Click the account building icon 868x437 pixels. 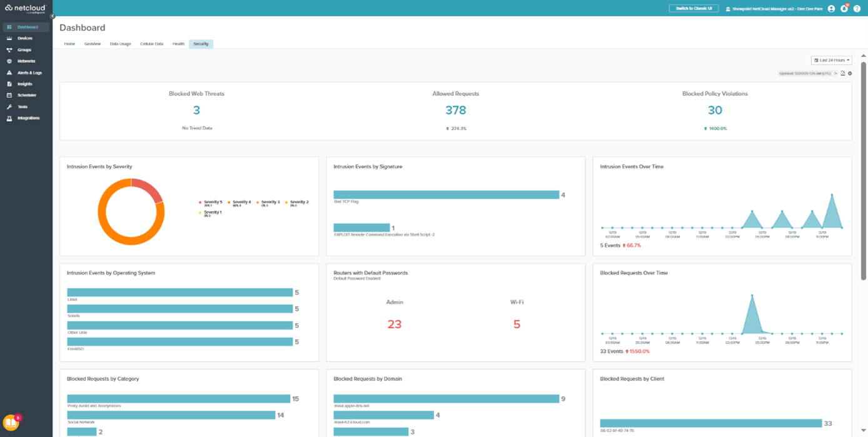pyautogui.click(x=728, y=9)
